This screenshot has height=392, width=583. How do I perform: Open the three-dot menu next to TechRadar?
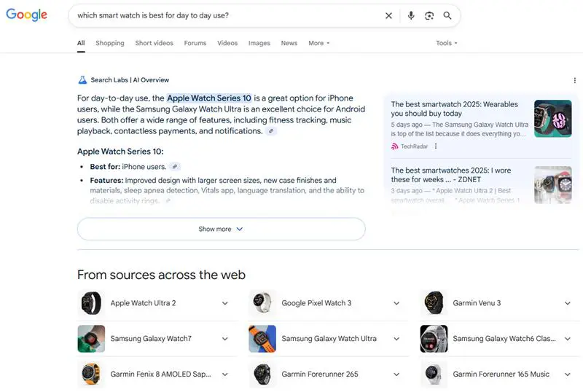point(436,146)
